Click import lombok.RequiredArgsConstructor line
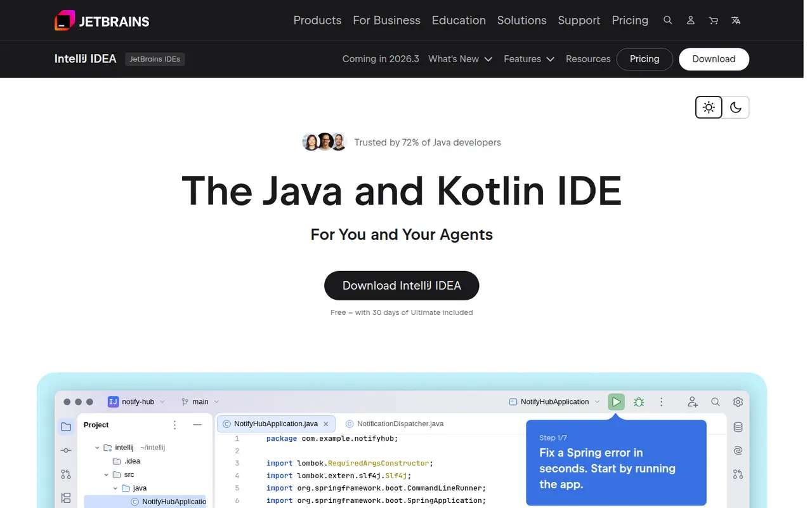This screenshot has width=812, height=508. 350,464
